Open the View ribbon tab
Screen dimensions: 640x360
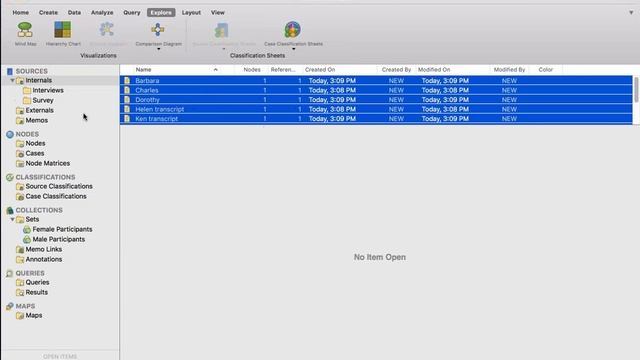(218, 13)
